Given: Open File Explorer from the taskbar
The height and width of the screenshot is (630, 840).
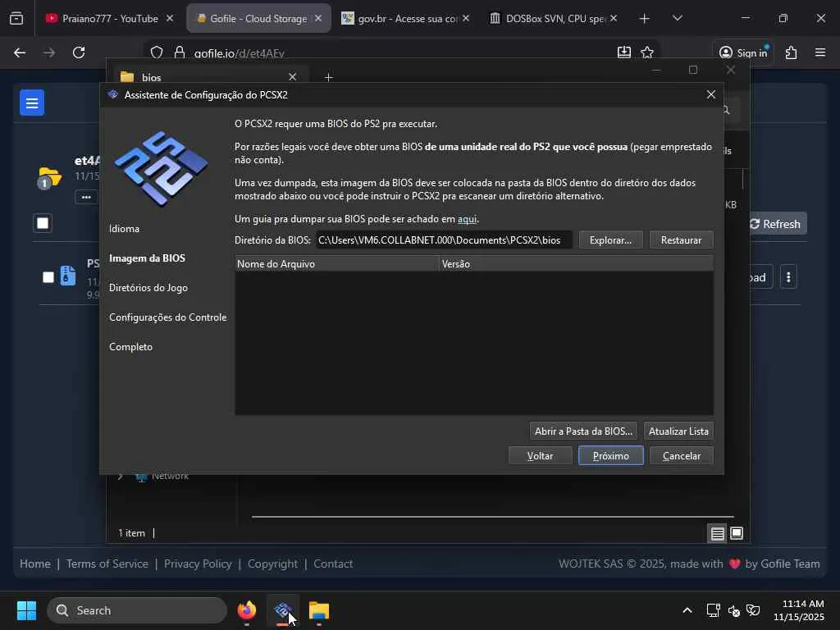Looking at the screenshot, I should 319,610.
